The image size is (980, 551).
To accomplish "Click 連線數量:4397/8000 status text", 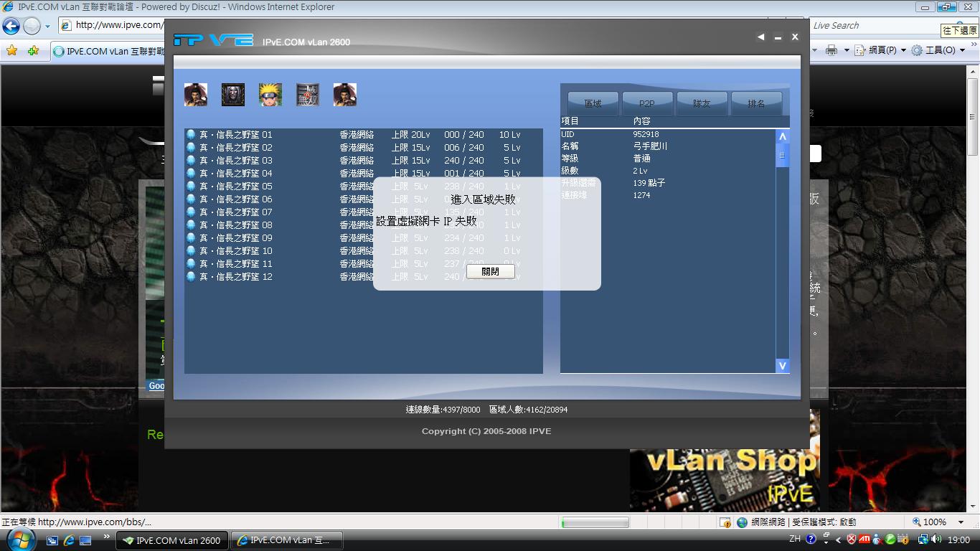I will (443, 410).
